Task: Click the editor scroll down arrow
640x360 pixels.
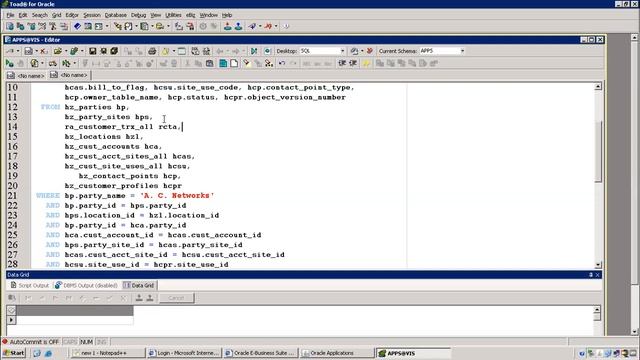Action: 598,264
